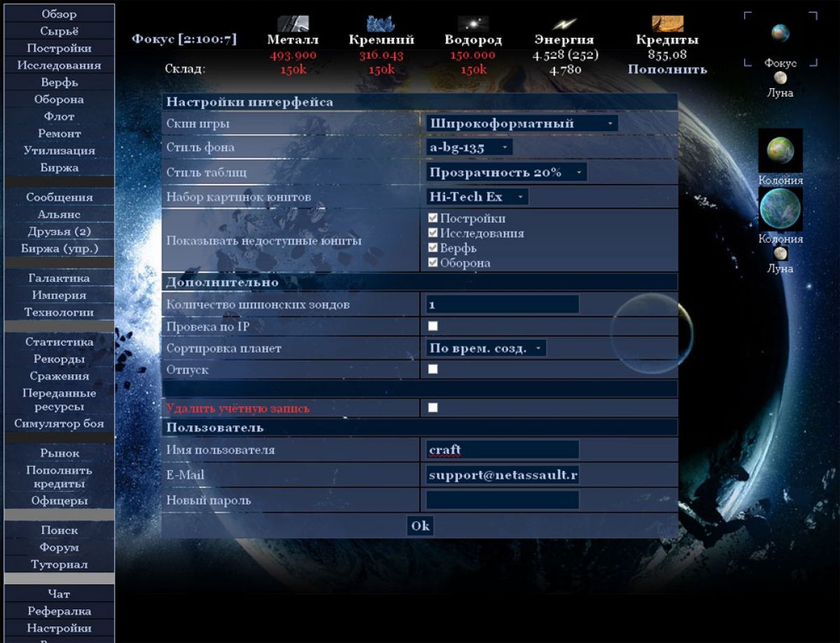Open the second Колония blue planet
Viewport: 840px width, 643px height.
point(780,209)
